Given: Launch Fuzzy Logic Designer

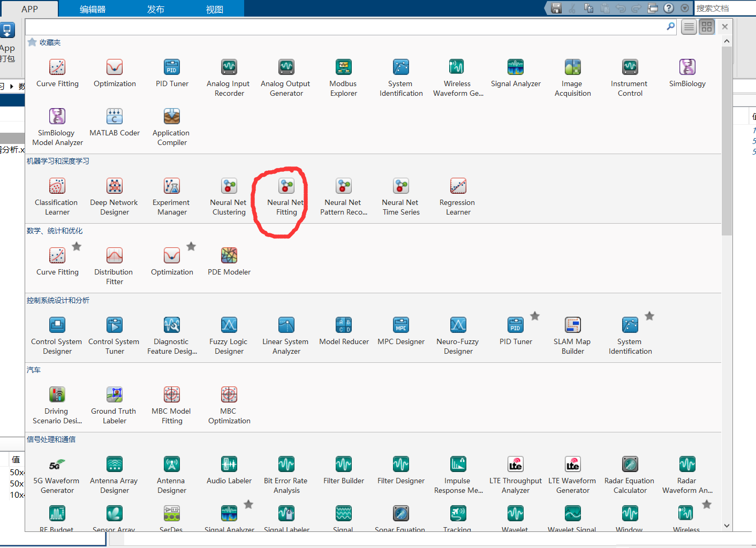Looking at the screenshot, I should (x=229, y=336).
